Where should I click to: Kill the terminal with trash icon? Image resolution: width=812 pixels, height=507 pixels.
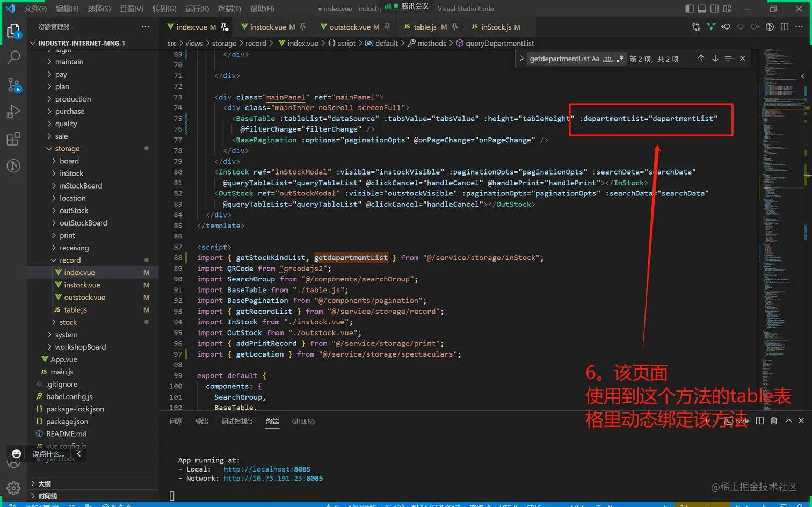pyautogui.click(x=774, y=421)
